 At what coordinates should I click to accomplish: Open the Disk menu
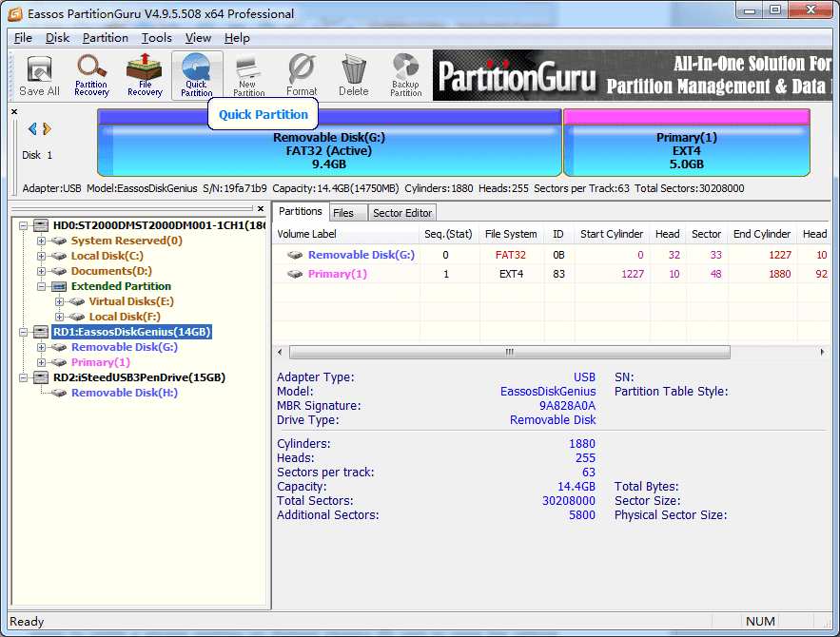(57, 38)
